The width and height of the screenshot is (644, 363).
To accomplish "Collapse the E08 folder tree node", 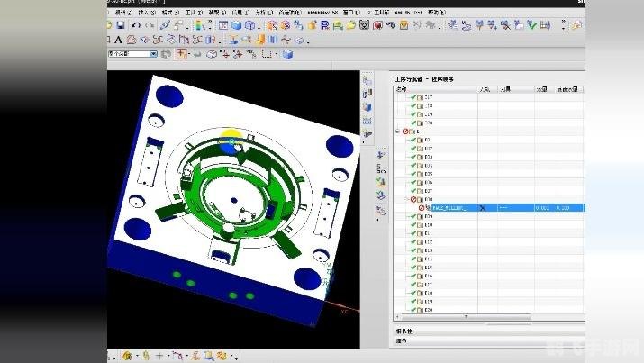I will click(x=405, y=199).
